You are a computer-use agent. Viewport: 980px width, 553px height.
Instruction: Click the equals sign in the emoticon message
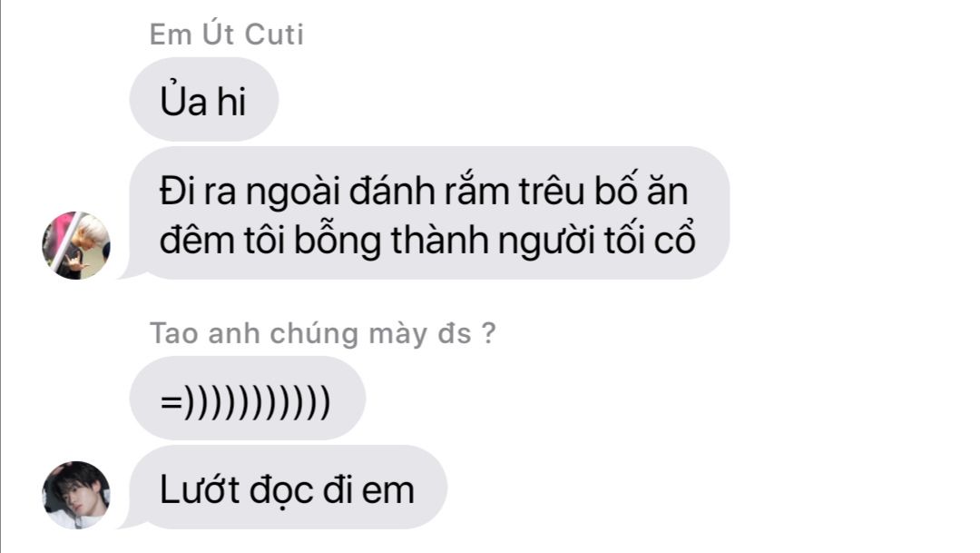coord(171,402)
